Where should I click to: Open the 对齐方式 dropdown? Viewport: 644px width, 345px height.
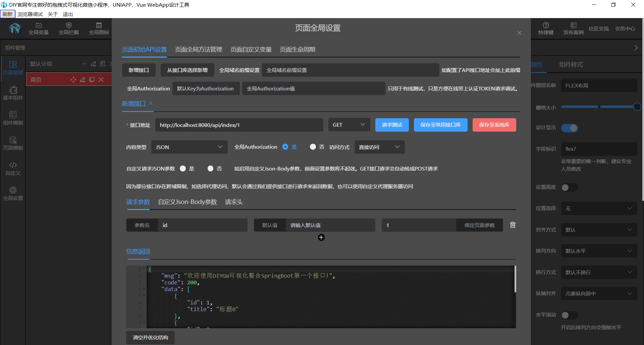click(x=599, y=230)
